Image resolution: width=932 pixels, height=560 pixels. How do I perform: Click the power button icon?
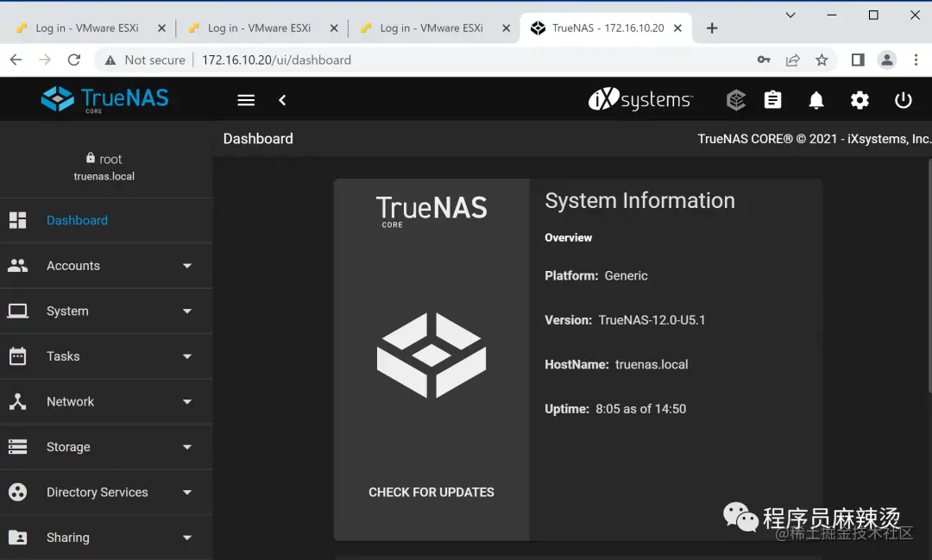click(x=903, y=100)
